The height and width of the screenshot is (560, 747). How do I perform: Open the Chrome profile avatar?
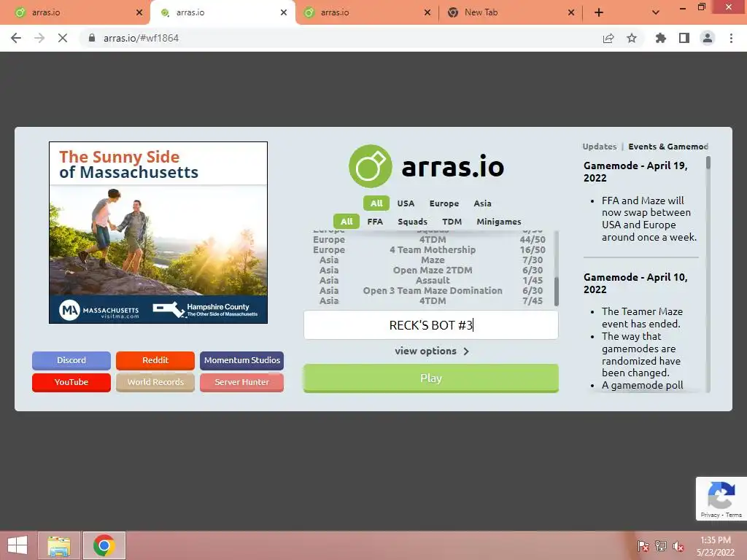point(708,38)
